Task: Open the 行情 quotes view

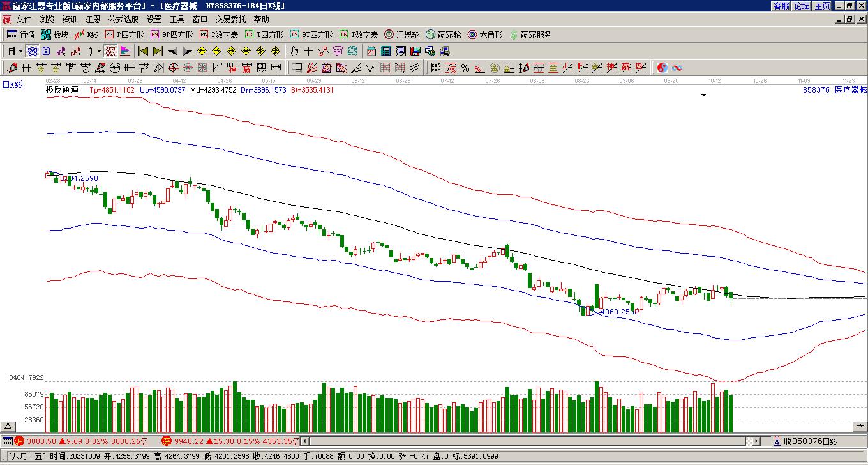Action: coord(20,34)
